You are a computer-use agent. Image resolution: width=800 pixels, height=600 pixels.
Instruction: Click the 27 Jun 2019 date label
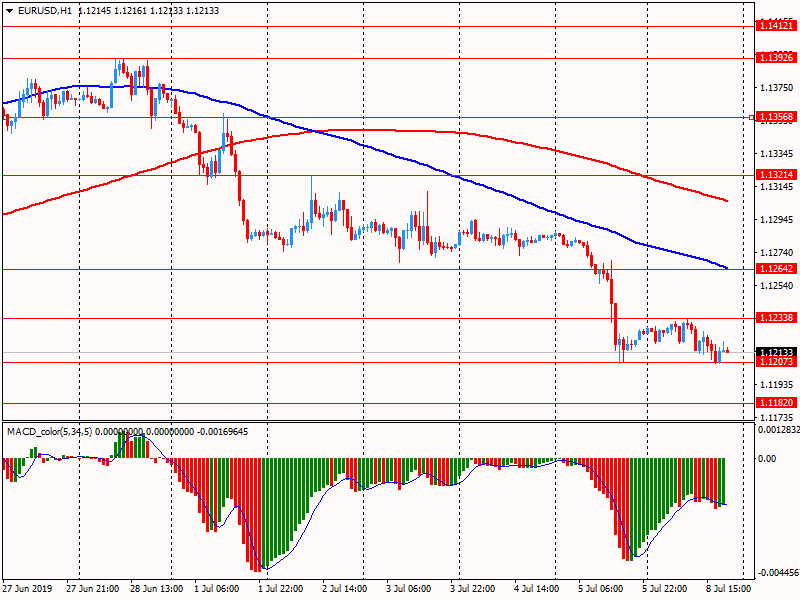click(27, 588)
